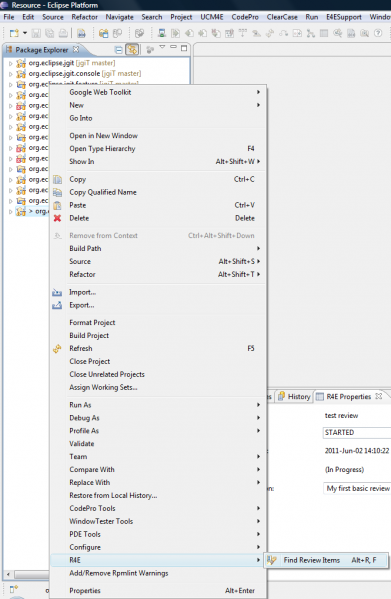Open the ClearCase menu
This screenshot has height=599, width=391.
(282, 17)
